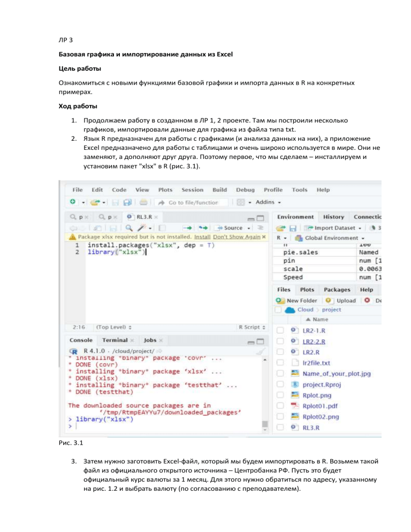Click the New Folder icon in Files pane

(x=280, y=300)
